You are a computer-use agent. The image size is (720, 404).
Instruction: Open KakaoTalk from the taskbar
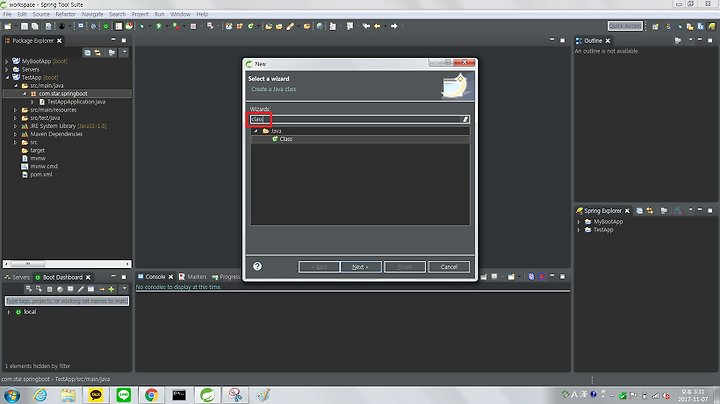96,395
